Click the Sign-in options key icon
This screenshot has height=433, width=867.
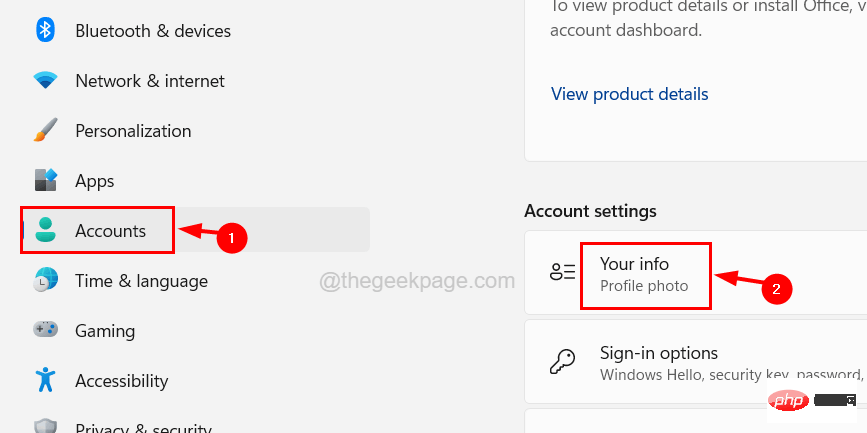562,362
